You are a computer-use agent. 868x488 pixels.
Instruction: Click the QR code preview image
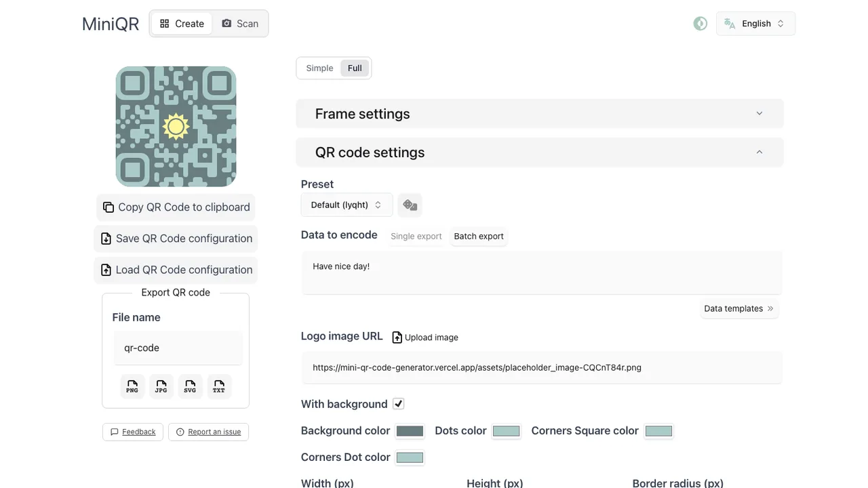coord(176,127)
